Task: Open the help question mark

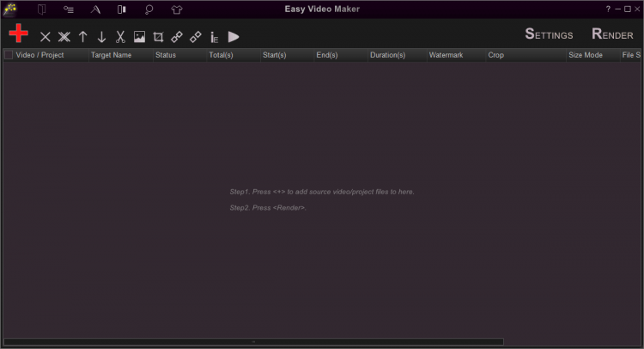Action: (608, 9)
